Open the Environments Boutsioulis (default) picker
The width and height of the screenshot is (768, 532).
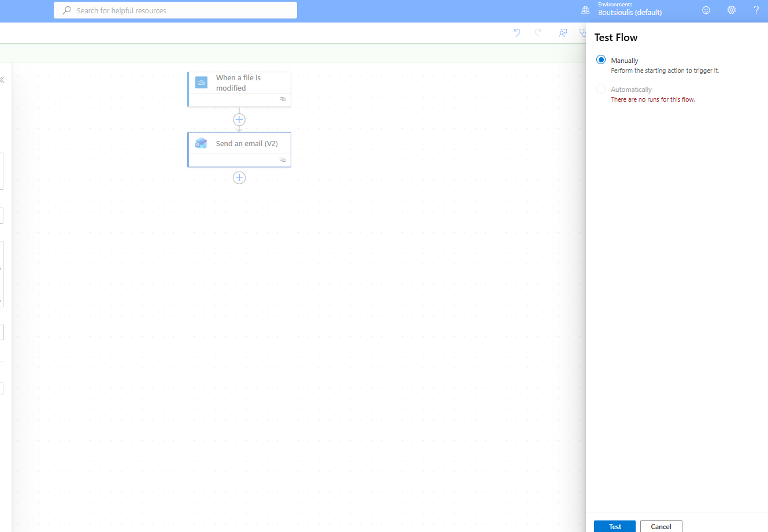point(629,9)
